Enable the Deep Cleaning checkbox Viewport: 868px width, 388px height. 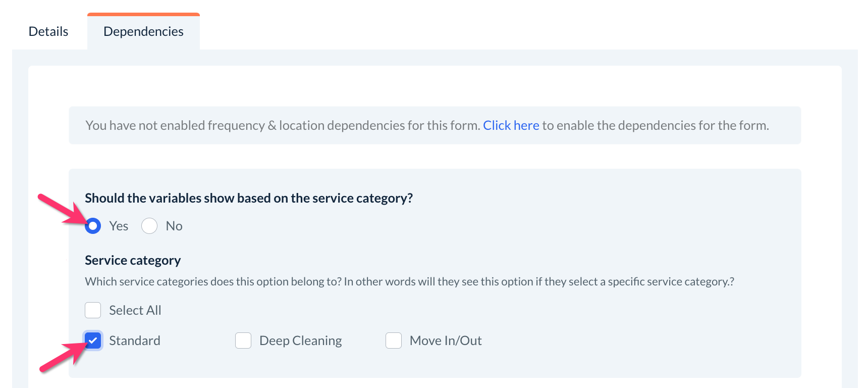[243, 341]
